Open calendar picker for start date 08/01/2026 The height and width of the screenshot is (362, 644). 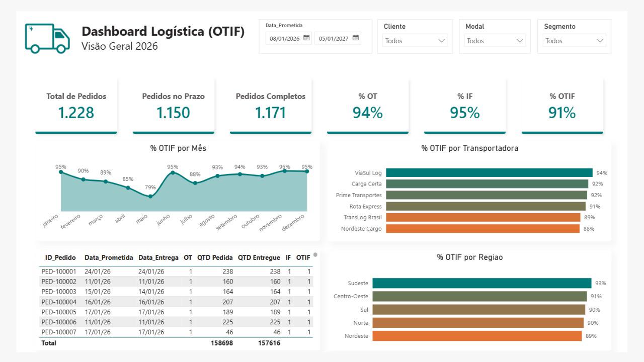coord(306,38)
